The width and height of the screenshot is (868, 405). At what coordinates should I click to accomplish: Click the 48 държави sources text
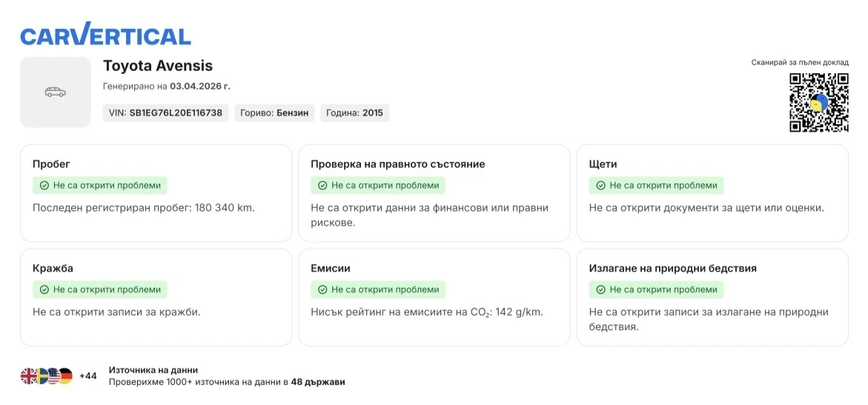318,382
